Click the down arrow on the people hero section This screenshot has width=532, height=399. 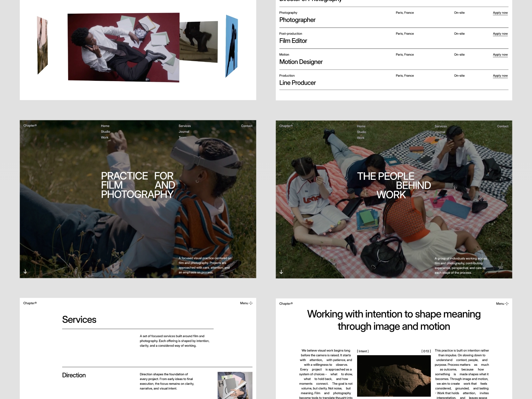coord(281,272)
